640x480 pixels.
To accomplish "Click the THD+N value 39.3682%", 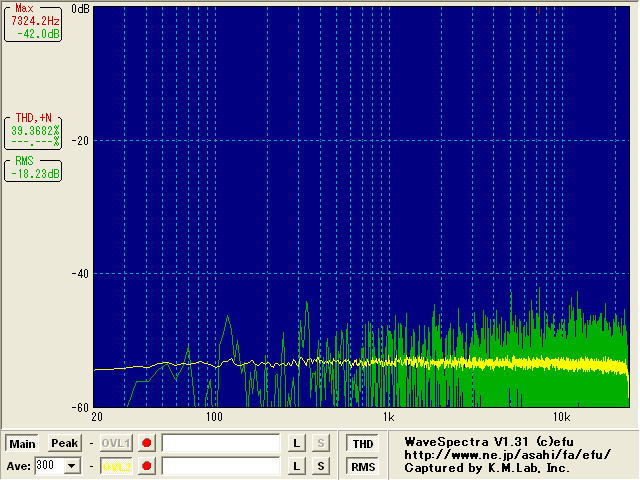I will (x=35, y=131).
